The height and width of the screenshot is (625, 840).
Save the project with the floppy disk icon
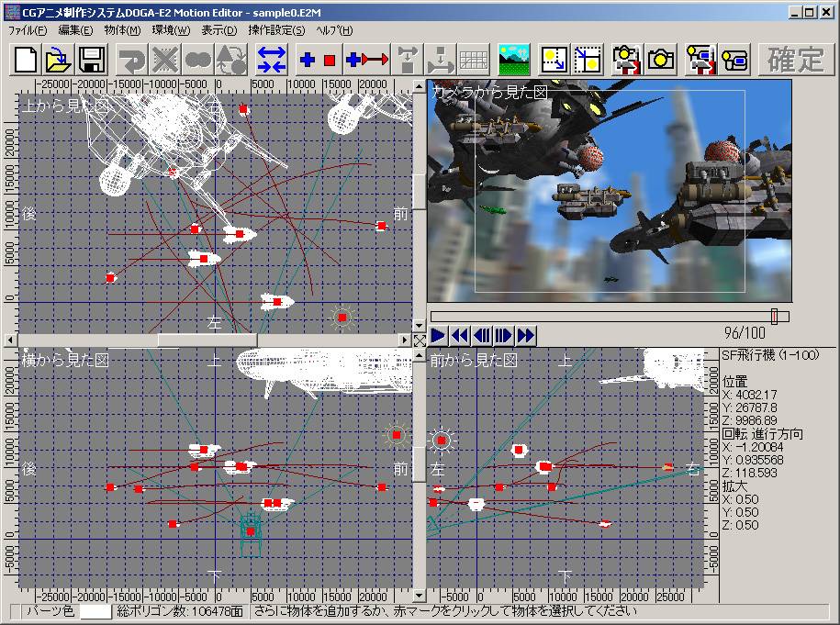pyautogui.click(x=91, y=61)
